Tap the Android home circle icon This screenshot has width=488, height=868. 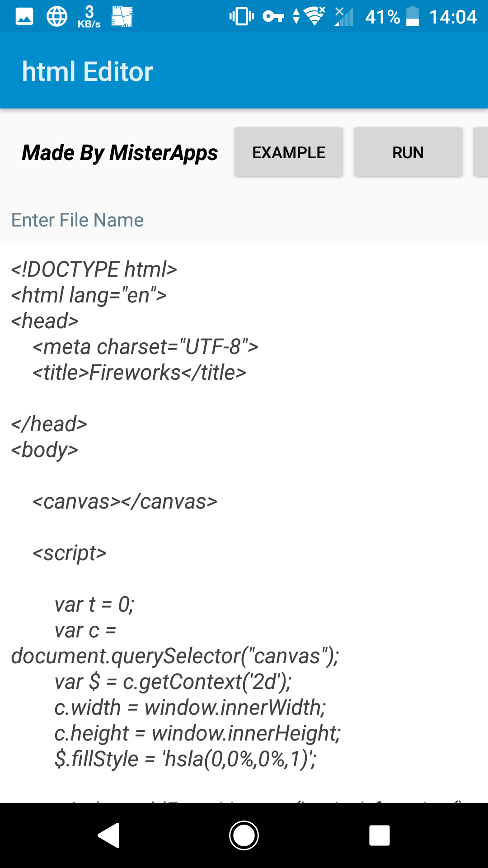tap(244, 835)
